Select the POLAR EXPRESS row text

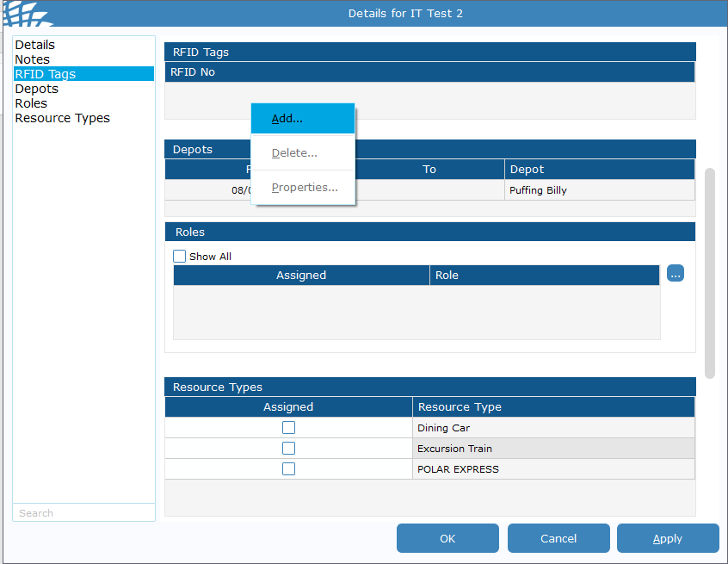(x=458, y=469)
